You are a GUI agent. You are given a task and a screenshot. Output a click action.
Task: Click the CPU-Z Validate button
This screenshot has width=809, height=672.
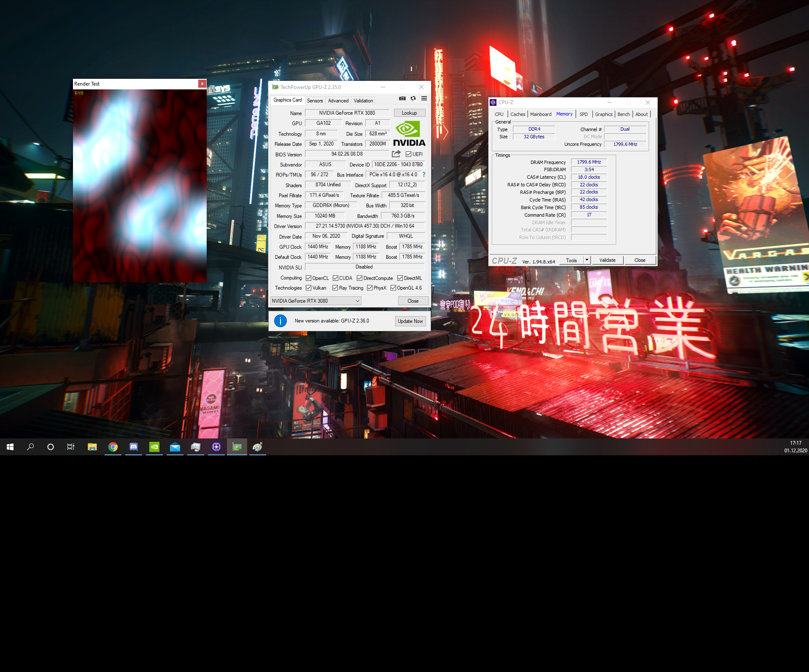(x=607, y=260)
